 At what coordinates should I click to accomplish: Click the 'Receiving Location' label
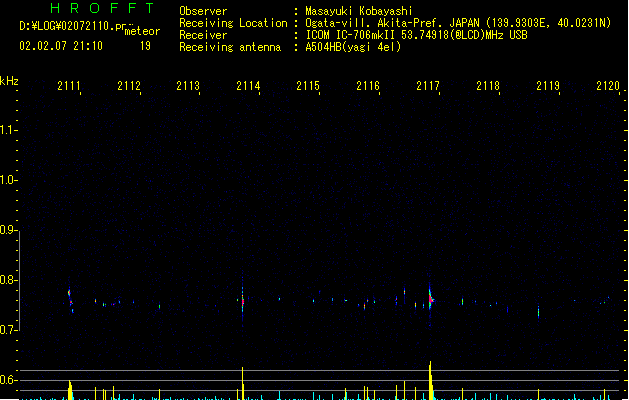[233, 23]
